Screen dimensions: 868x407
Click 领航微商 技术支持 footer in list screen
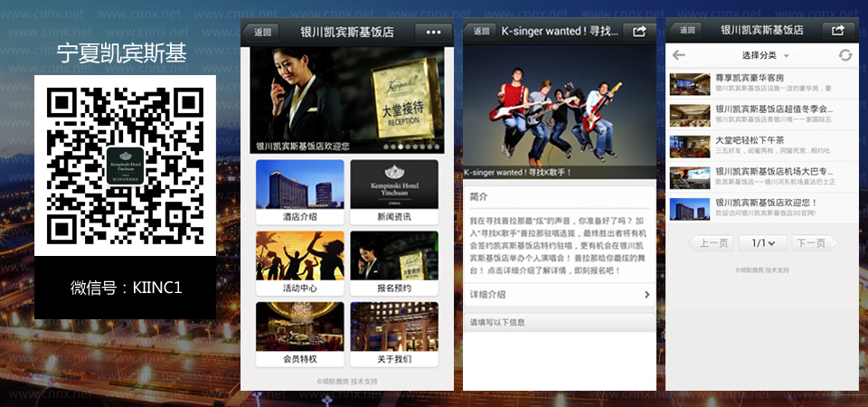point(762,270)
